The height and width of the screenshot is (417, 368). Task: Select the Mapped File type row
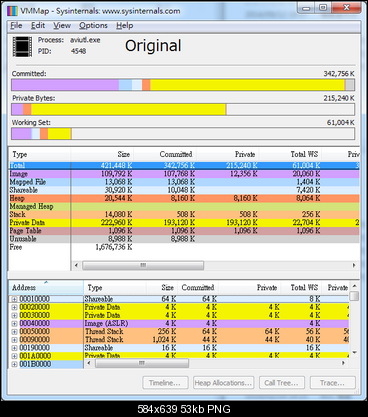[184, 182]
